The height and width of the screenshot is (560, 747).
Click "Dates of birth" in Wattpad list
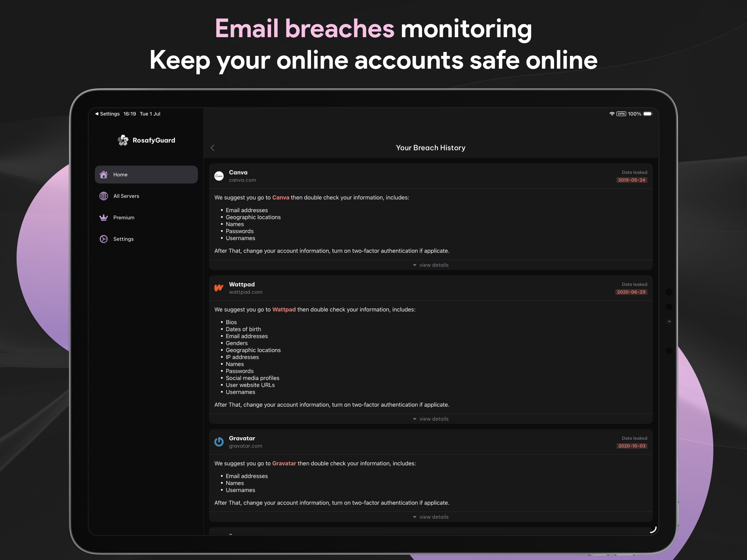(243, 329)
